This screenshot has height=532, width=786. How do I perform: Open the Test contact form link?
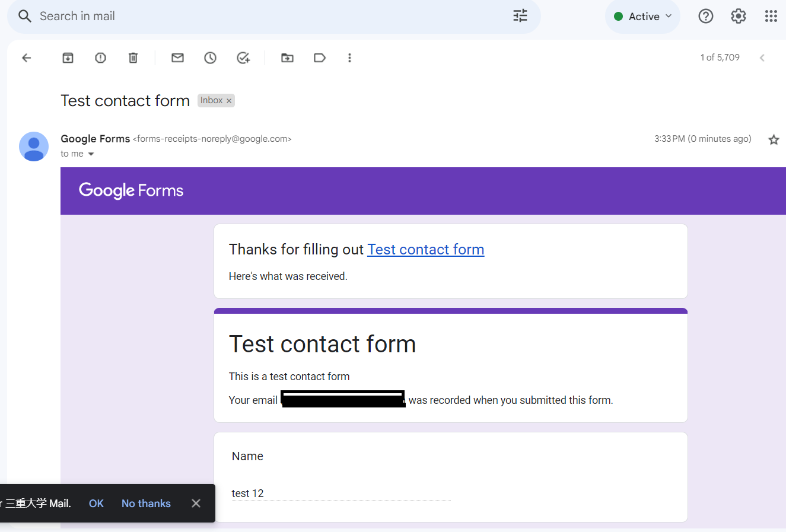point(426,250)
